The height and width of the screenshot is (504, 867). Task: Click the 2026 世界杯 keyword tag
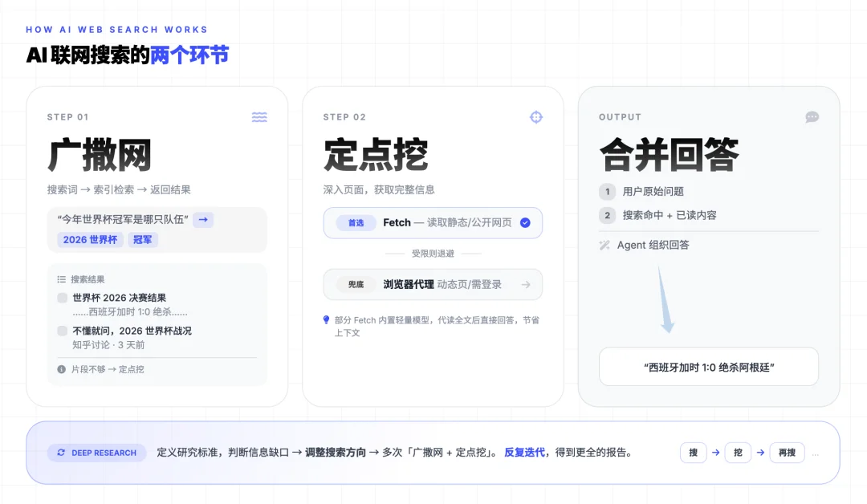(90, 239)
